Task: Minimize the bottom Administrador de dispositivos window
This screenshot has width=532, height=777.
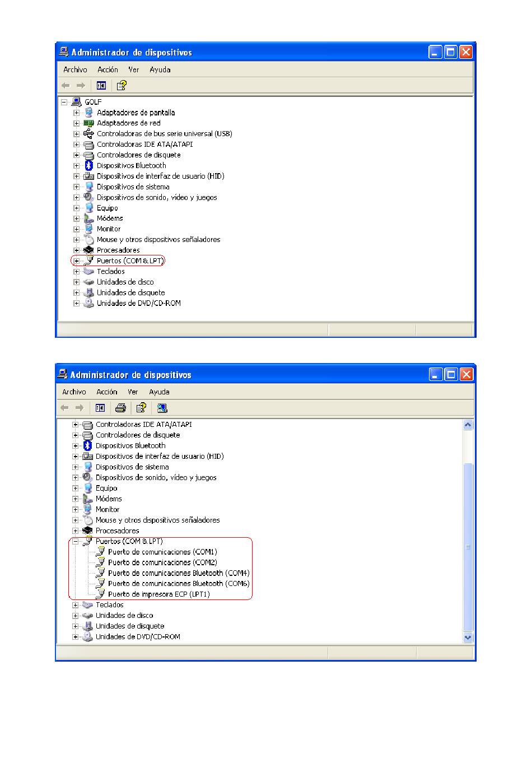Action: [x=436, y=375]
